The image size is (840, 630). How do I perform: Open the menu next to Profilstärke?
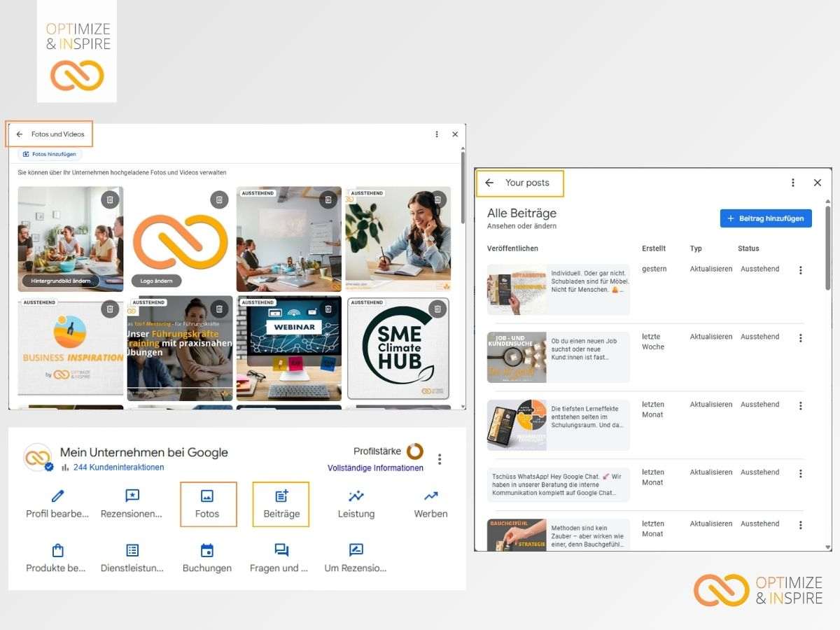click(x=440, y=459)
